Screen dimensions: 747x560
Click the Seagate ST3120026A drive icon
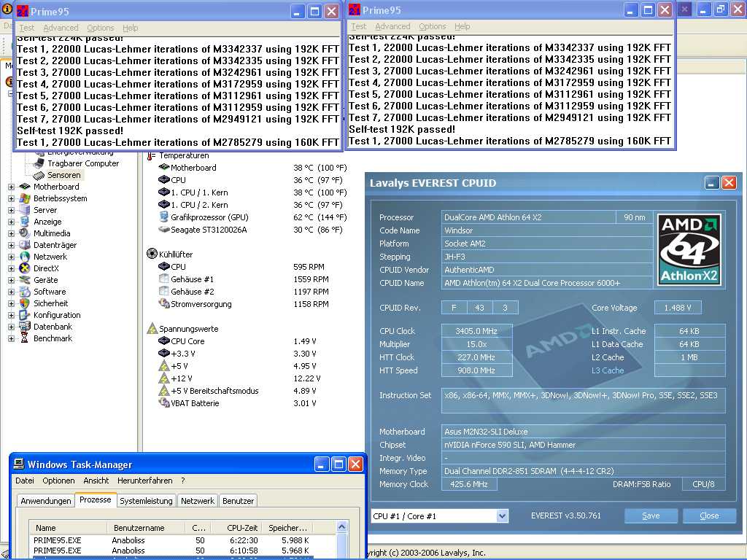point(164,230)
